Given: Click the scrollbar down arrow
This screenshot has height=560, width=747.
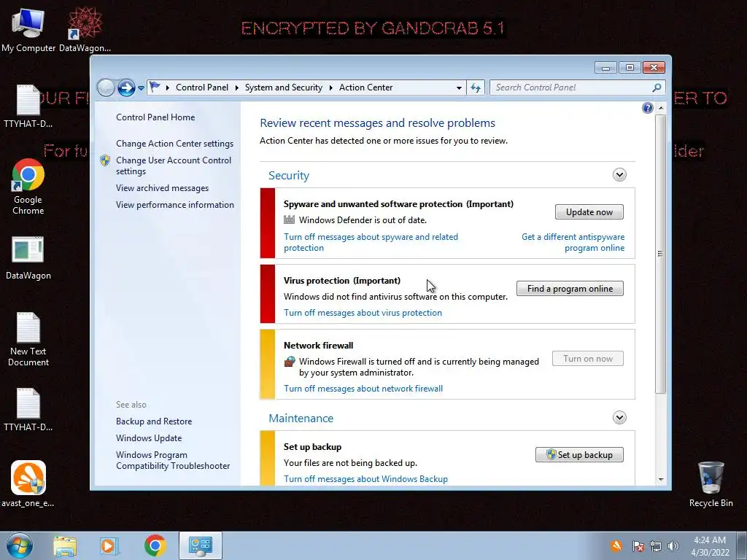Looking at the screenshot, I should [x=660, y=480].
